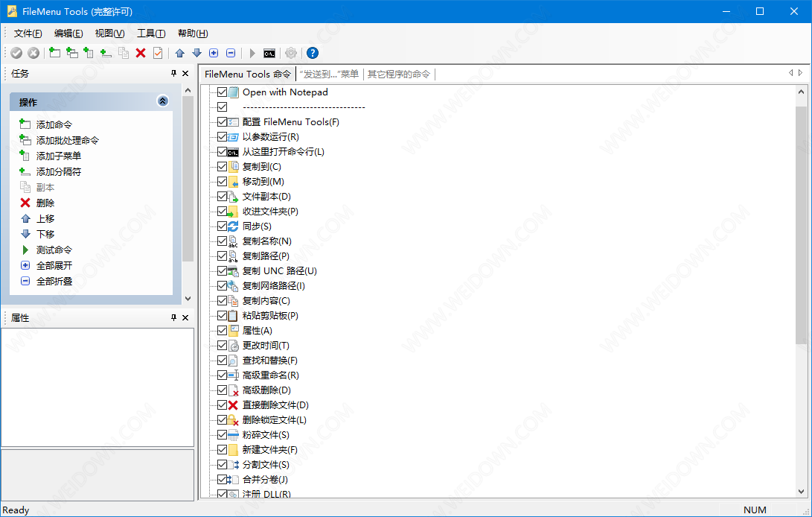Image resolution: width=812 pixels, height=517 pixels.
Task: Click the 任务 panel scrollbar down arrow
Action: click(x=188, y=299)
